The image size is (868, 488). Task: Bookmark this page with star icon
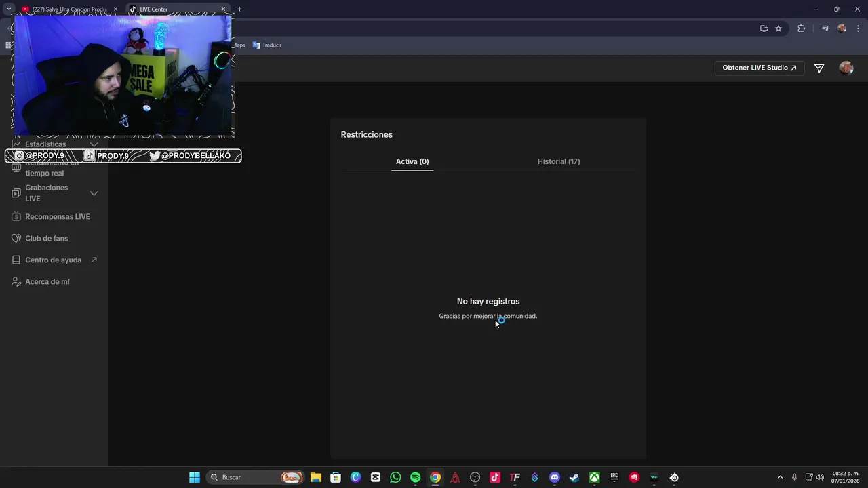coord(778,28)
